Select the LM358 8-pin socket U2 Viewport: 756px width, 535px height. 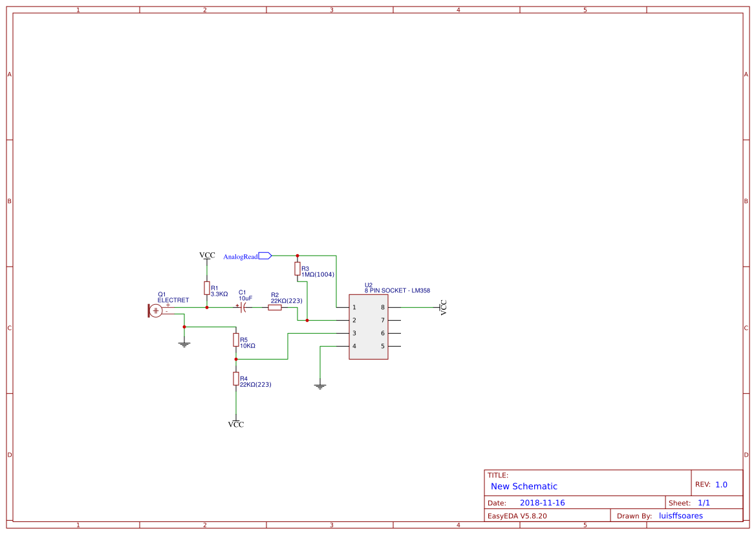(369, 327)
